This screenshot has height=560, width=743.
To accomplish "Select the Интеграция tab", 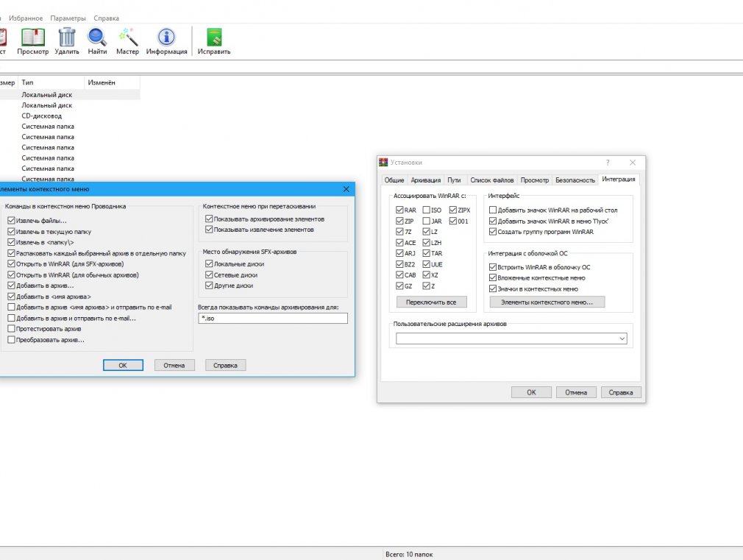I will click(x=619, y=180).
